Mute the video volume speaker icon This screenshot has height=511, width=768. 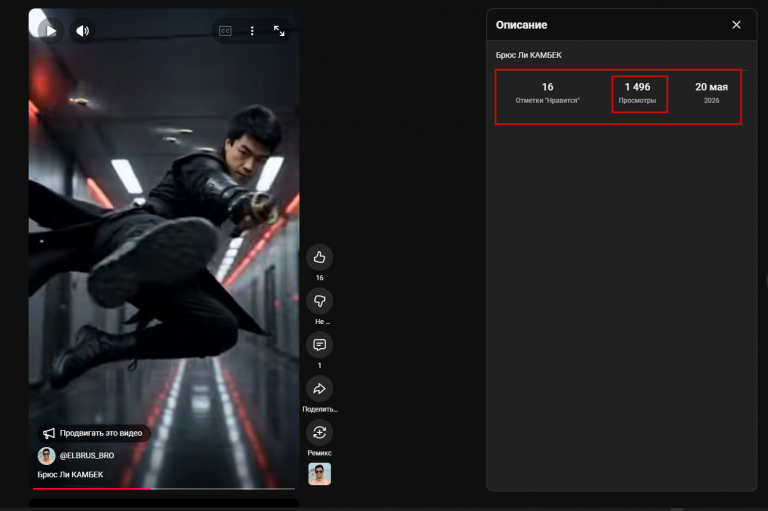pos(82,31)
